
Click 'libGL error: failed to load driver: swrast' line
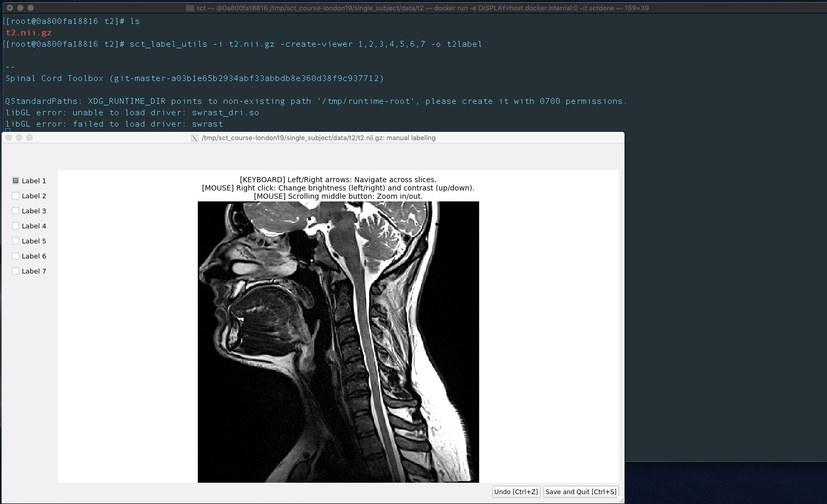pos(114,124)
